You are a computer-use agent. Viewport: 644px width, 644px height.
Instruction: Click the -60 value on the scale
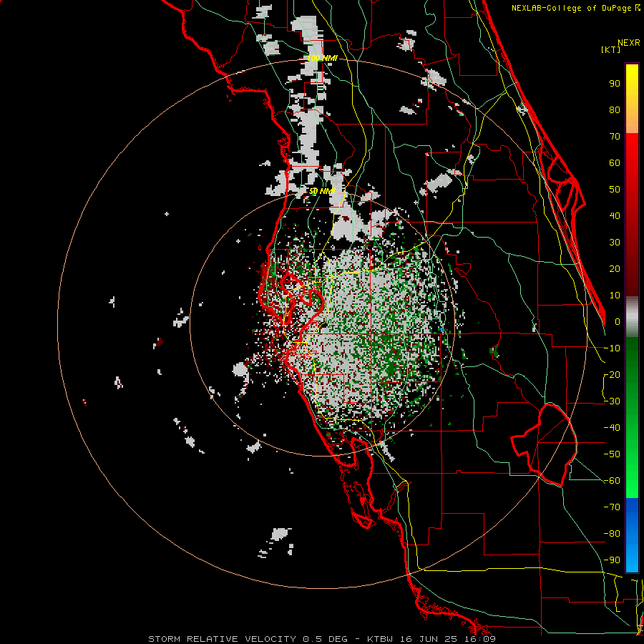point(612,481)
